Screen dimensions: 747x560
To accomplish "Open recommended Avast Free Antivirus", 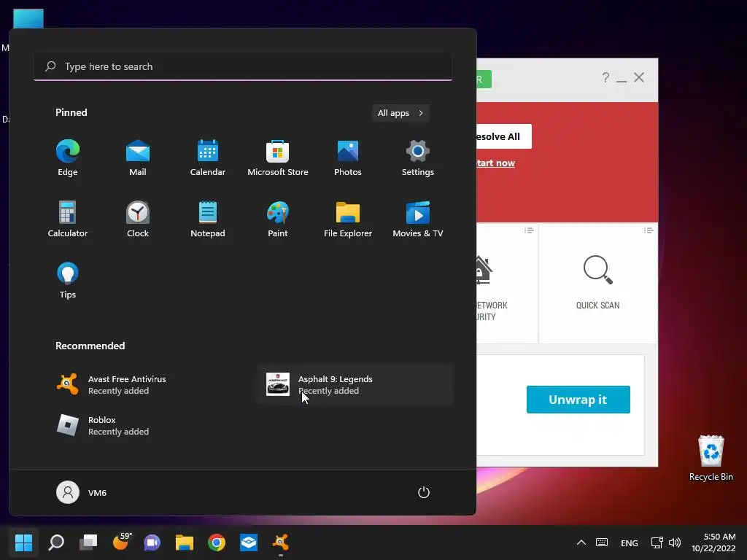I will 145,385.
